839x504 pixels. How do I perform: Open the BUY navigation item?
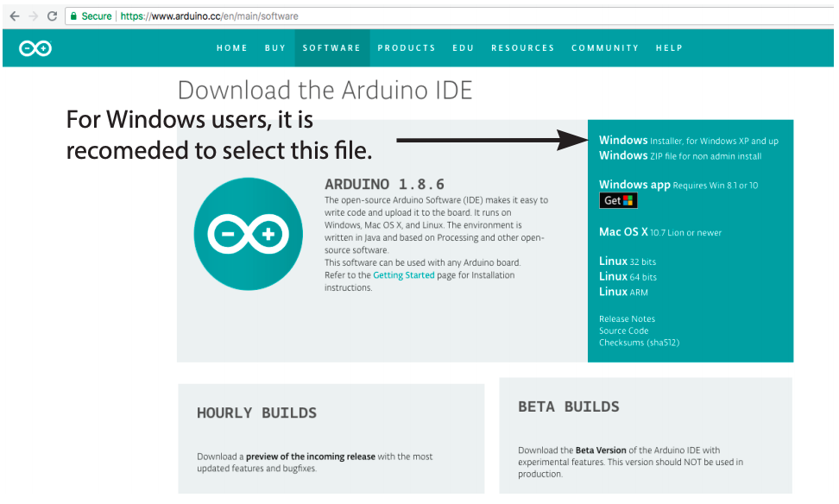click(x=275, y=48)
